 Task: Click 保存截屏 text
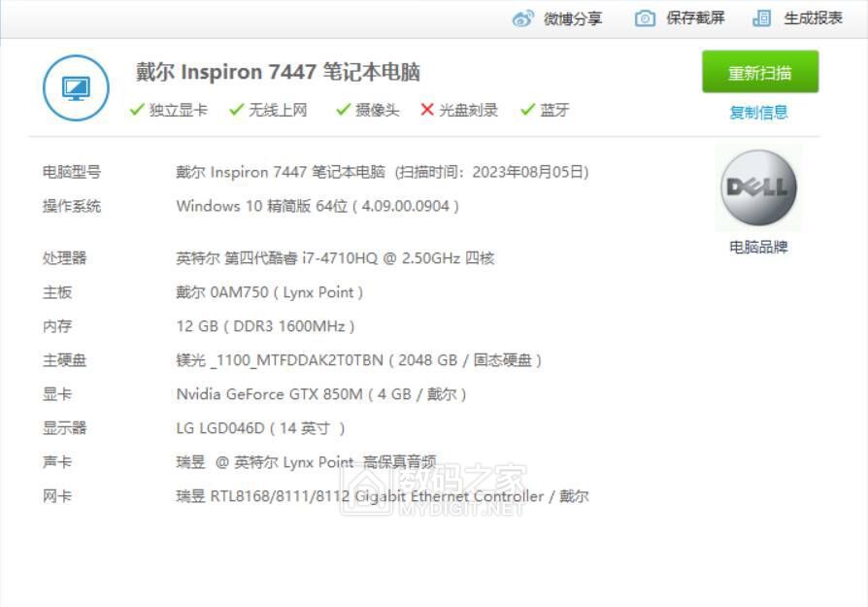coord(695,18)
